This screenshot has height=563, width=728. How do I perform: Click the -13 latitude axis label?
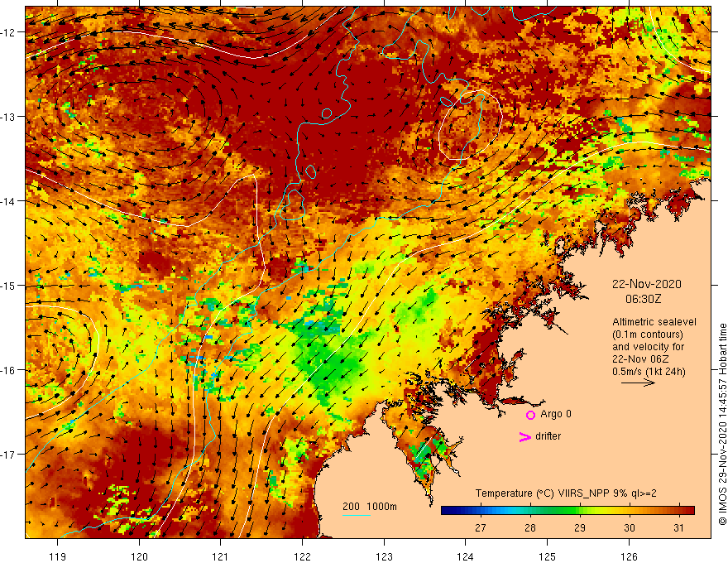(x=8, y=117)
